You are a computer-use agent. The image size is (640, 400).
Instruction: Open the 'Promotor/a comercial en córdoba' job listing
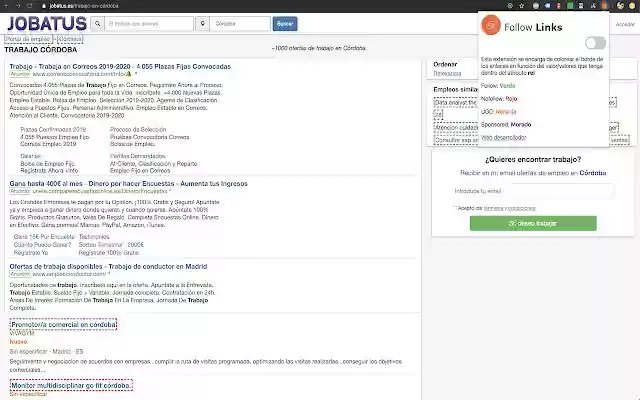(63, 324)
